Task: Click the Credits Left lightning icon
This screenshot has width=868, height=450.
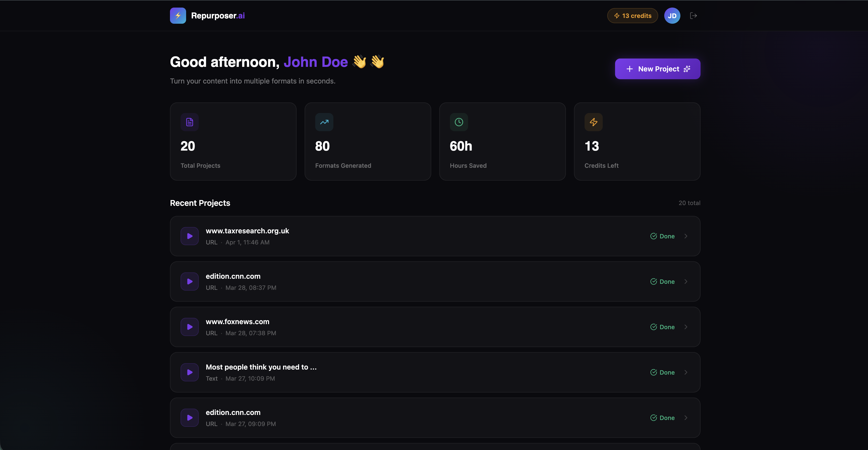Action: point(593,122)
